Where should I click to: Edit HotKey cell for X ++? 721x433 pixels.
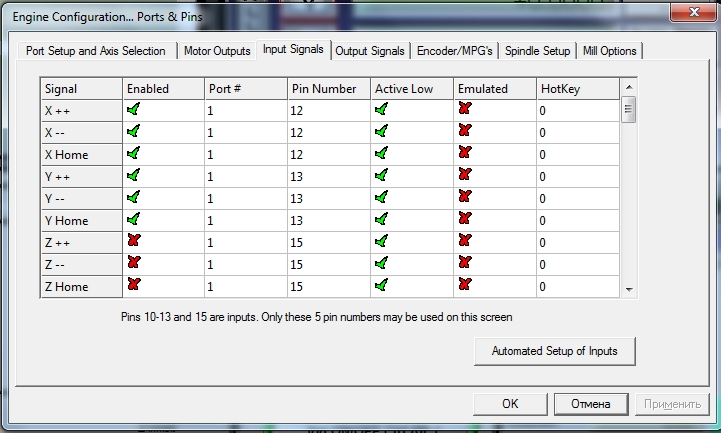coord(578,110)
